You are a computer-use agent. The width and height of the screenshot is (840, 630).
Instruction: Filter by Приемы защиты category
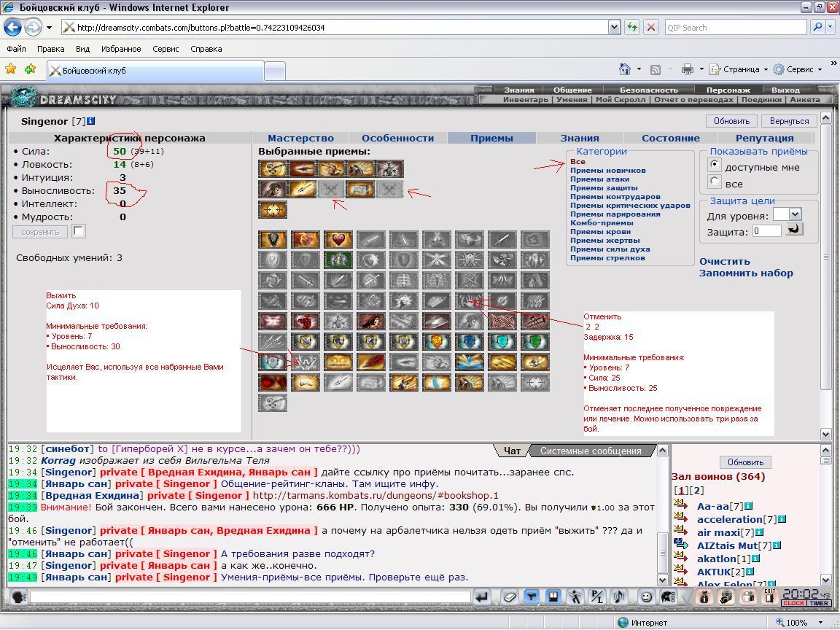[604, 188]
